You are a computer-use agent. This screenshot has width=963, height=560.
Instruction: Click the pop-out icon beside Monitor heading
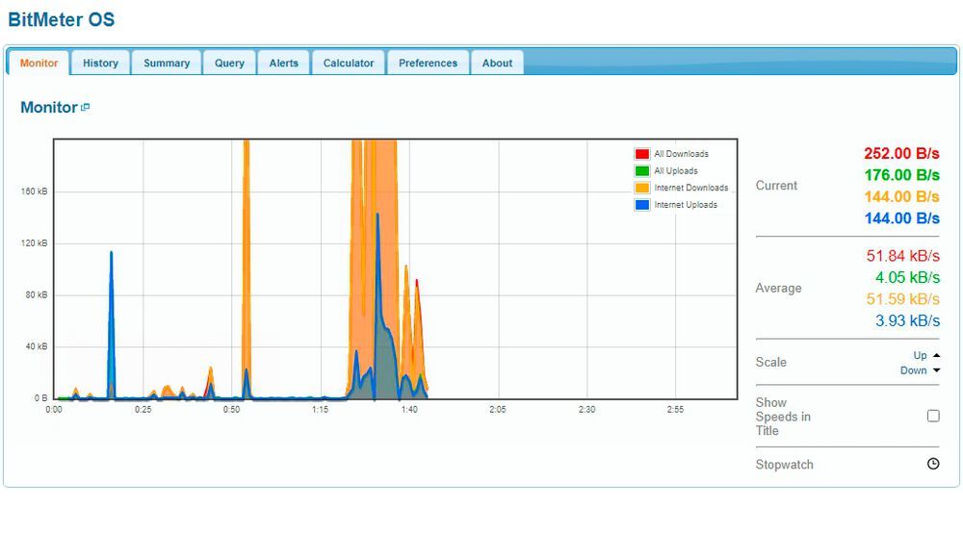coord(86,108)
